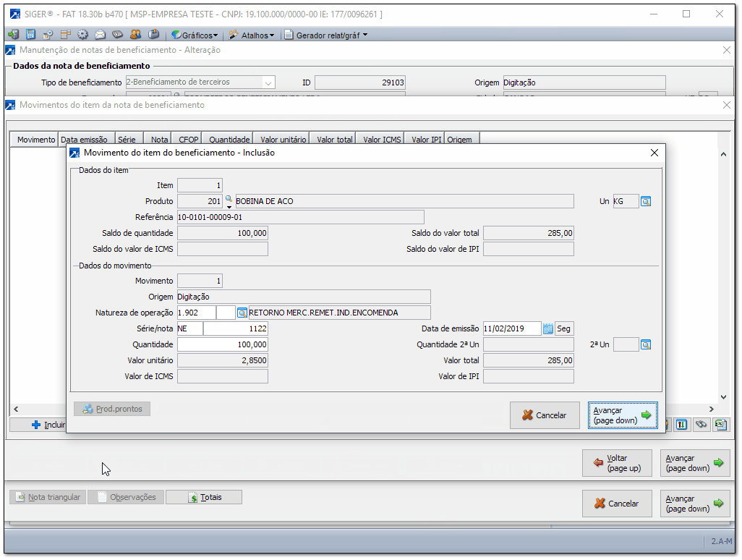
Task: Open unit lookup next to Un KG
Action: tap(646, 201)
